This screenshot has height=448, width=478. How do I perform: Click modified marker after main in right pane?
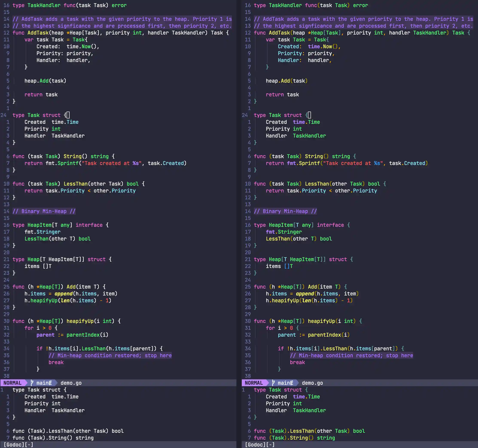(x=292, y=383)
